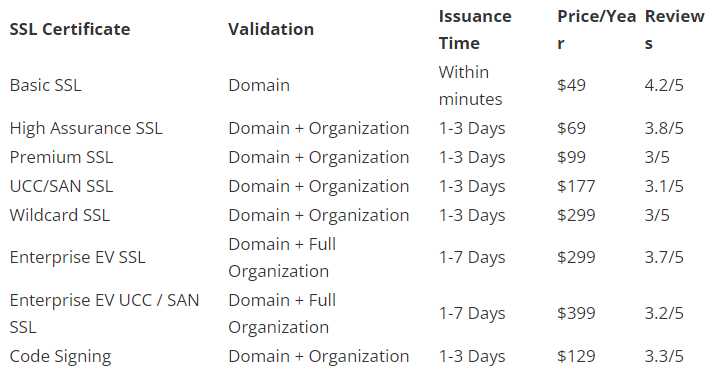Viewport: 714px width, 388px height.
Task: Click the UCC/SAN SSL certificate name
Action: (61, 187)
